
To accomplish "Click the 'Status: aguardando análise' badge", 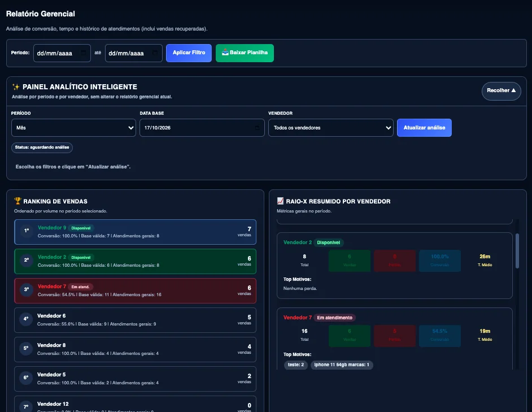I will [42, 148].
